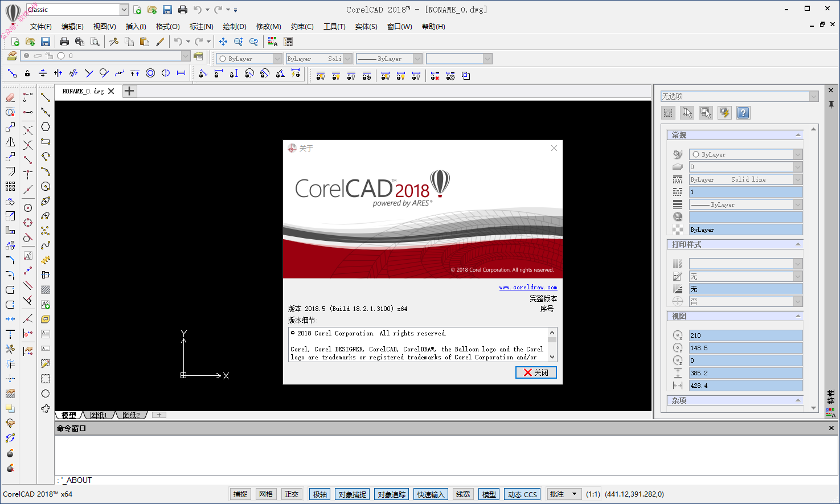
Task: Select the Hatch fill tool
Action: (46, 289)
